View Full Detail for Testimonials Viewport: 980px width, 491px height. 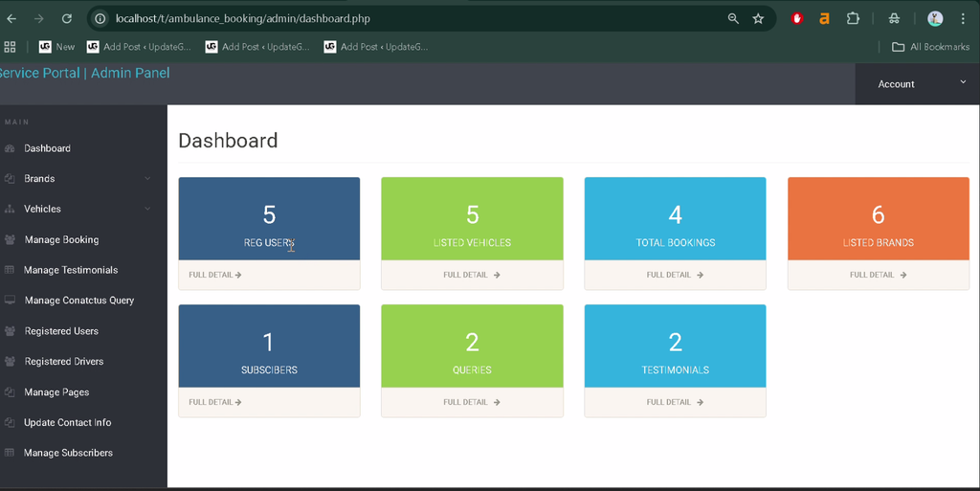[675, 402]
